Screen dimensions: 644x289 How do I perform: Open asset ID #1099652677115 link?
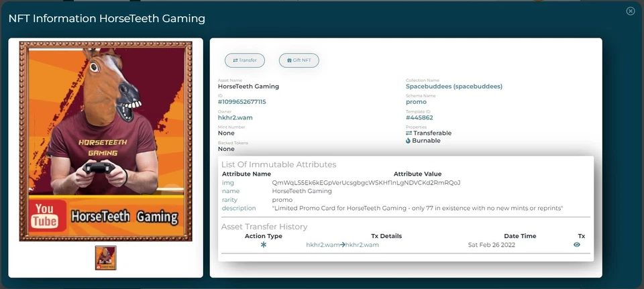click(x=242, y=102)
